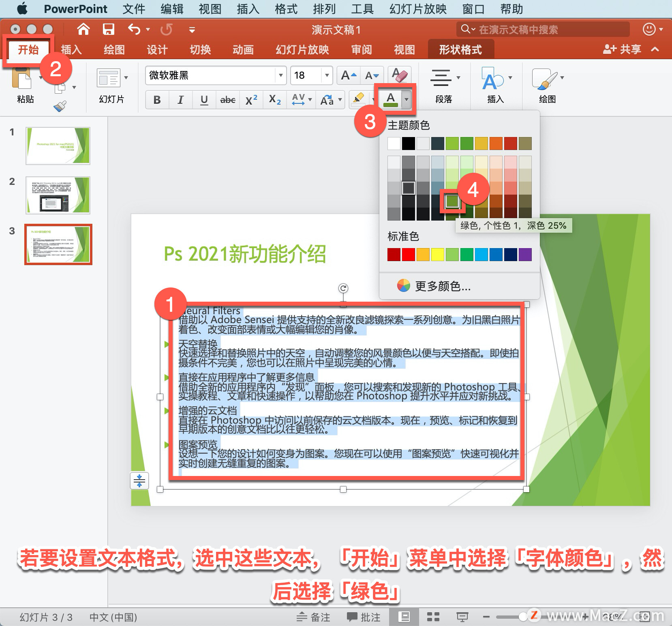The height and width of the screenshot is (626, 672).
Task: Pick the black theme color swatch
Action: [x=408, y=144]
